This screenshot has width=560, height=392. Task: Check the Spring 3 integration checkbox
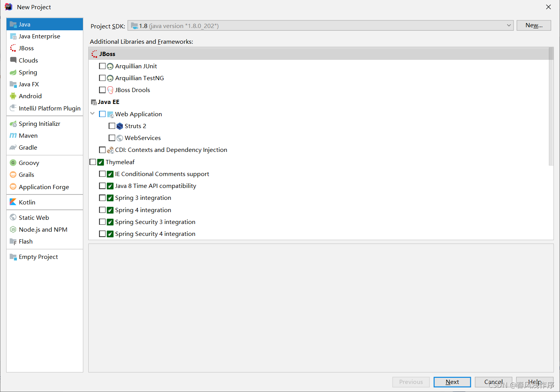click(102, 198)
